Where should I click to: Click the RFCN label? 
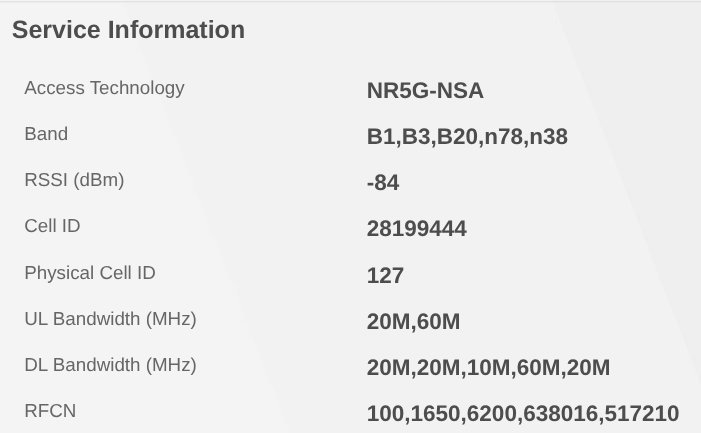50,411
